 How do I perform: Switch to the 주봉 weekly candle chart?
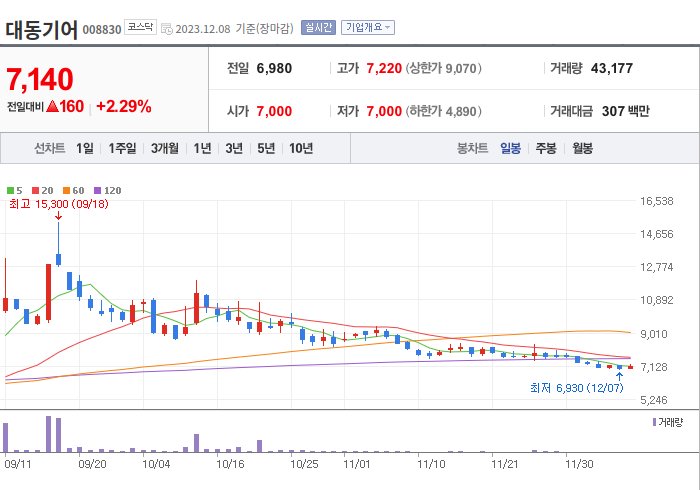(546, 148)
